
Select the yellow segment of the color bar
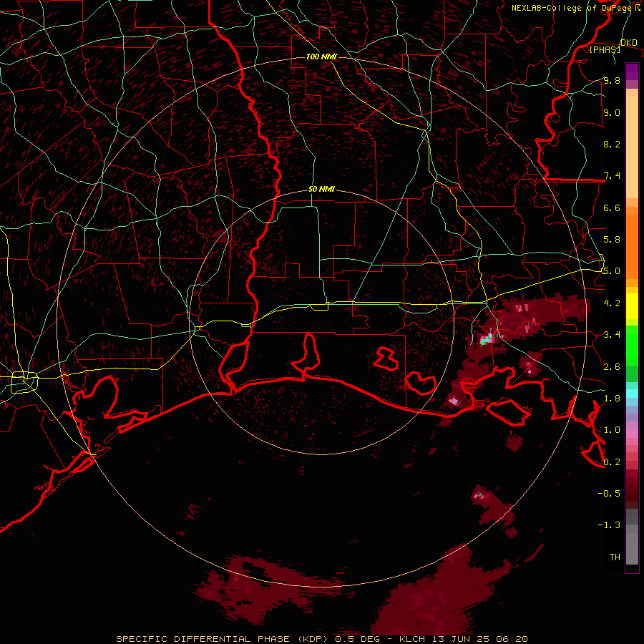tap(632, 306)
